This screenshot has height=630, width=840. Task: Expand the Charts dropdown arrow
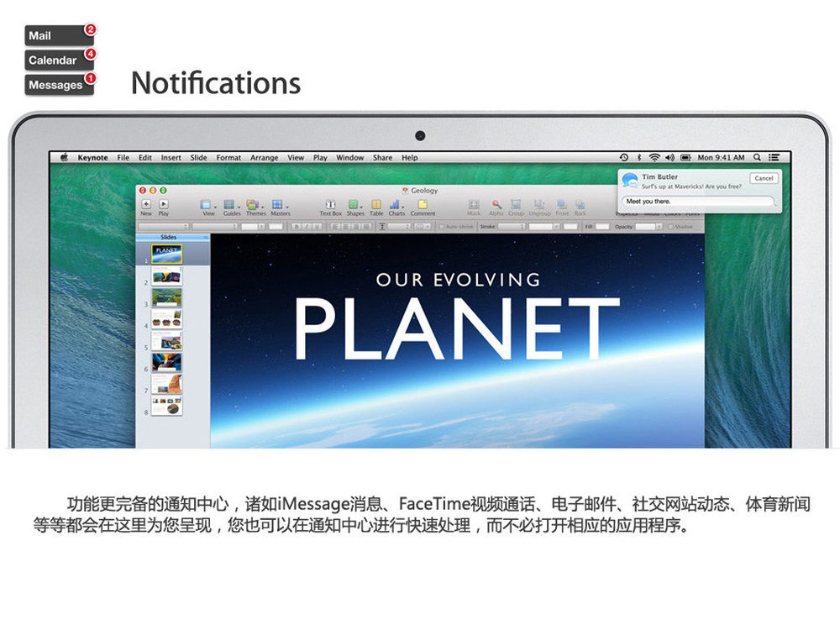coord(403,207)
